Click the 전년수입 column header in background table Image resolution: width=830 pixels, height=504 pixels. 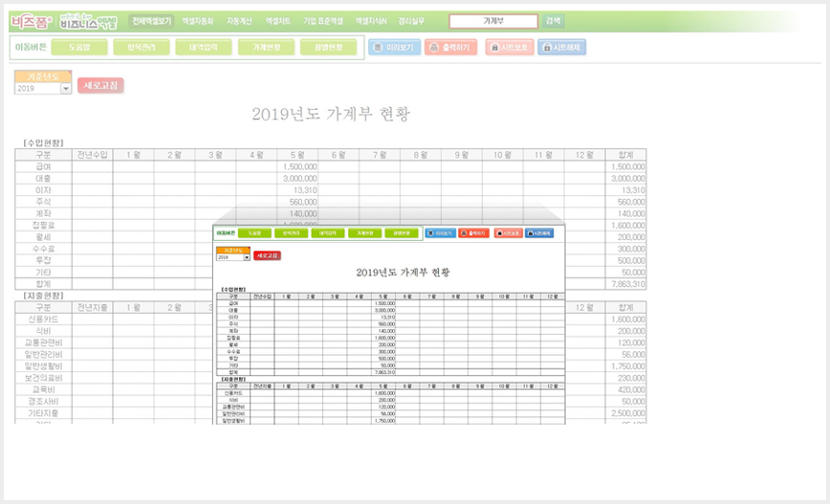click(92, 155)
